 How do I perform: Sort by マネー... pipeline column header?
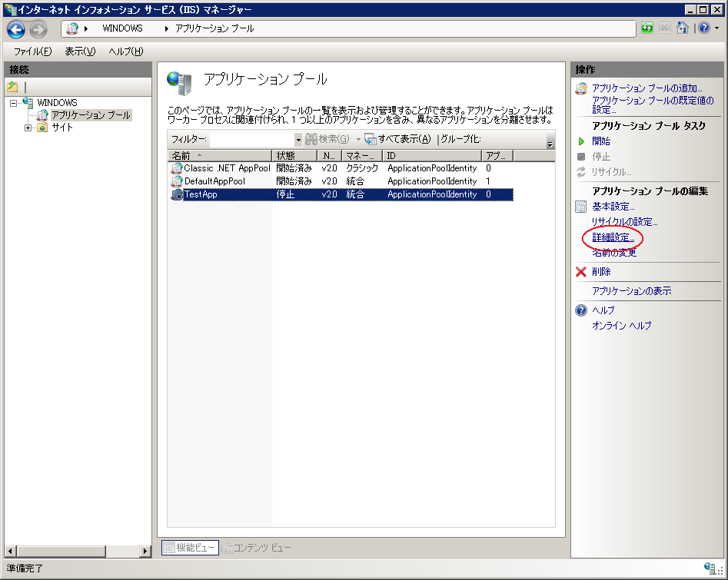[x=362, y=155]
